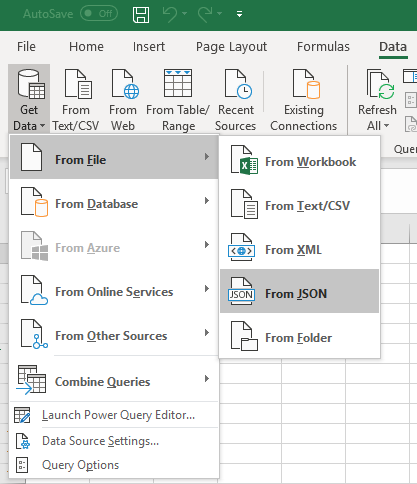The height and width of the screenshot is (484, 417).
Task: Select the Data ribbon tab
Action: click(393, 46)
